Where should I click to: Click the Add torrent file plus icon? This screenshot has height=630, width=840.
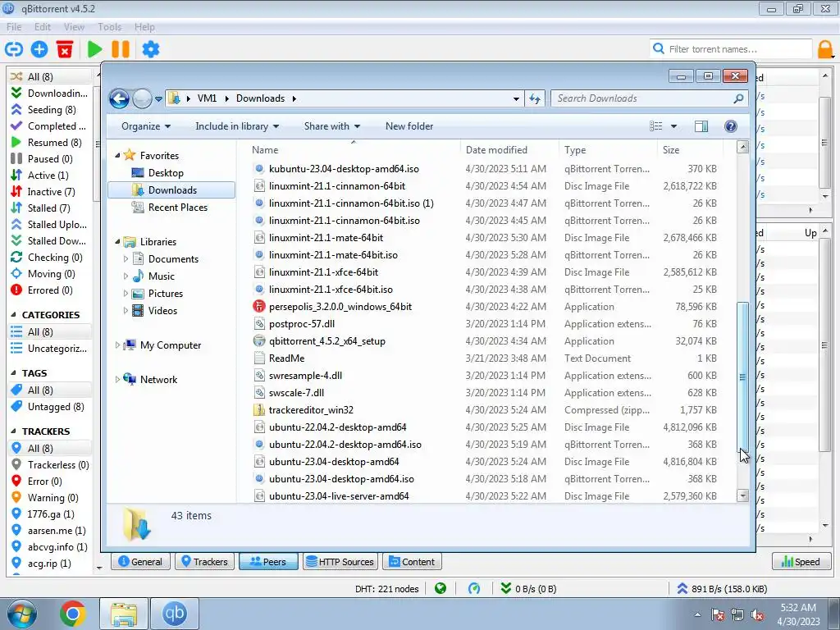[x=39, y=49]
